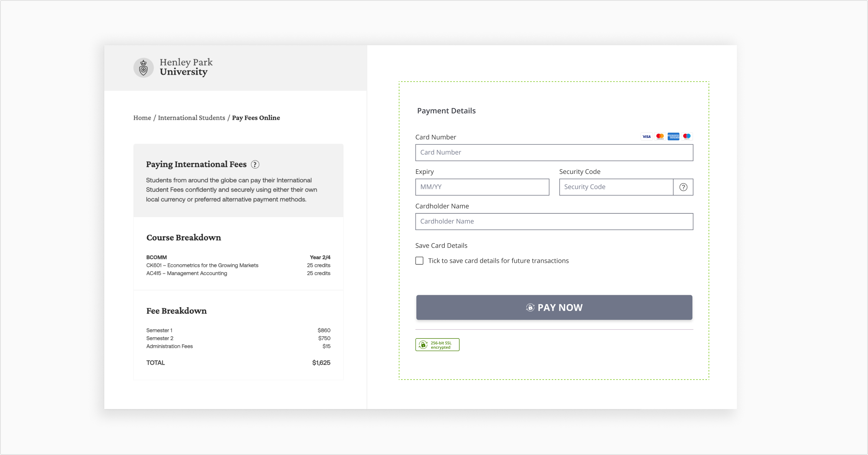Click the Visa card icon
The height and width of the screenshot is (455, 868).
646,136
